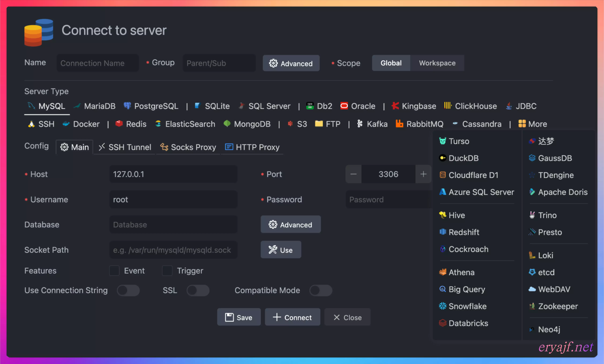Select Big Query entry
This screenshot has height=364, width=604.
462,289
